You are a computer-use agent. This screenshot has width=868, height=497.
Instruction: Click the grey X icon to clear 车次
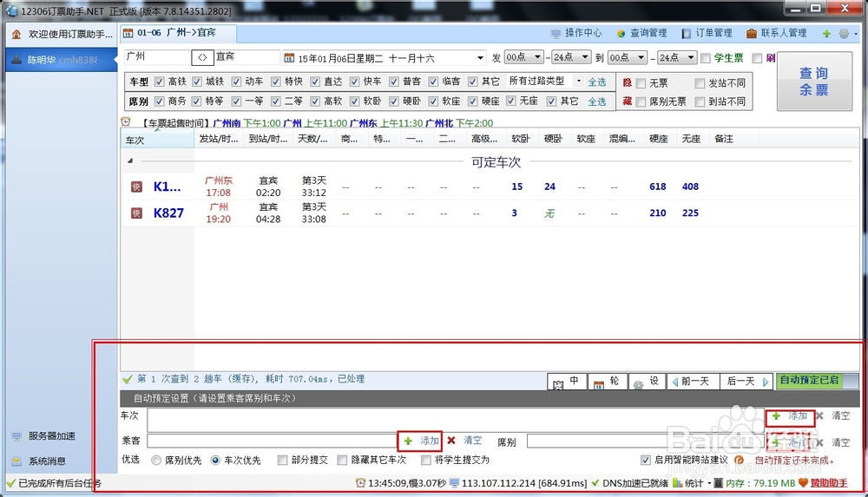click(x=820, y=415)
